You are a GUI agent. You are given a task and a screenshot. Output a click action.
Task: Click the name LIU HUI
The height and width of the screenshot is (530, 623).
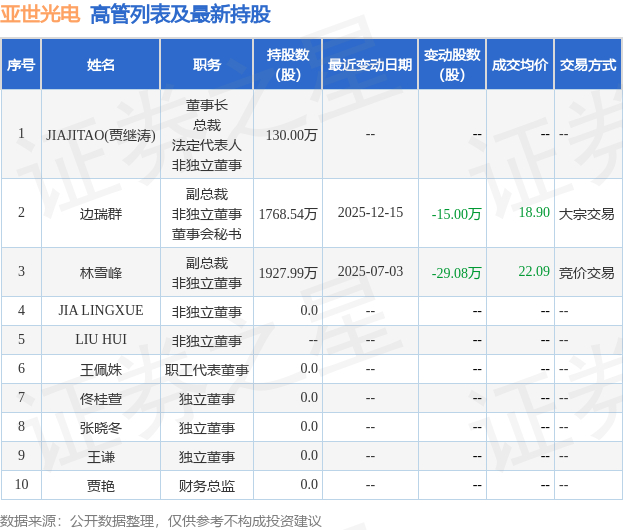click(x=101, y=339)
